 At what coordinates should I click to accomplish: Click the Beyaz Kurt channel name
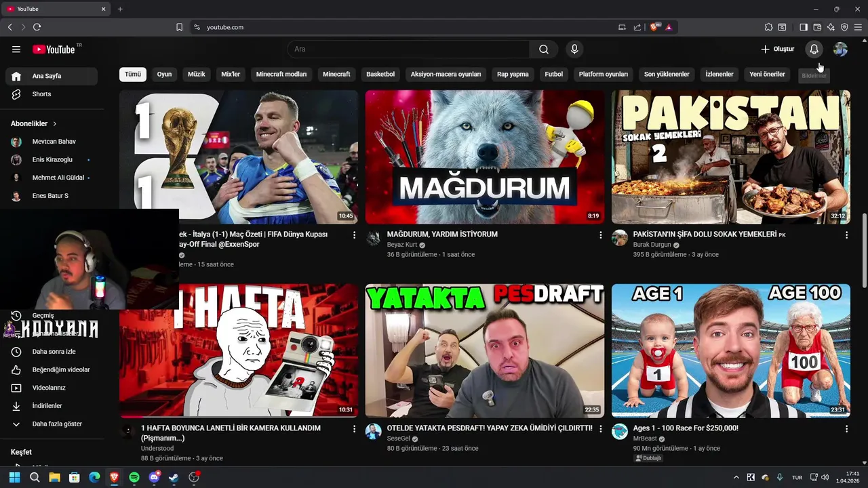click(x=402, y=245)
